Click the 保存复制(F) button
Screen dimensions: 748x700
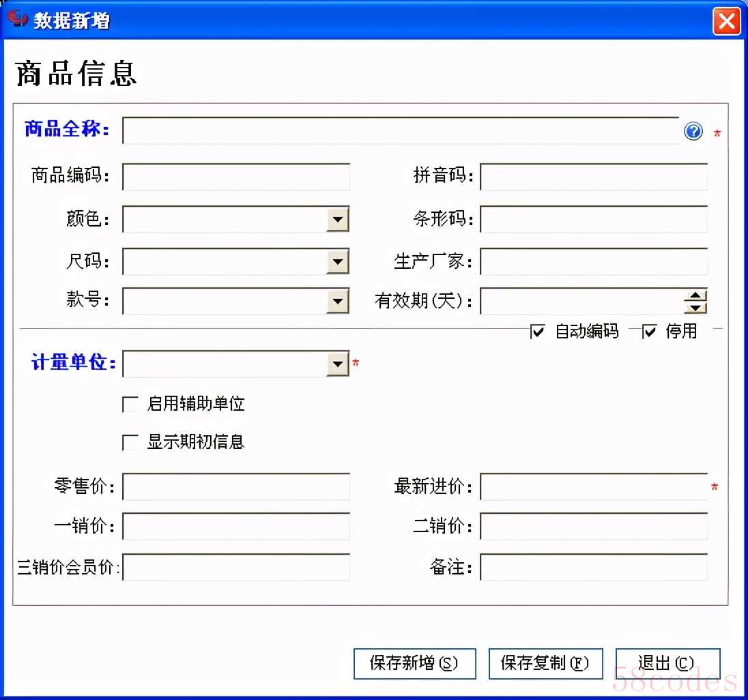545,663
